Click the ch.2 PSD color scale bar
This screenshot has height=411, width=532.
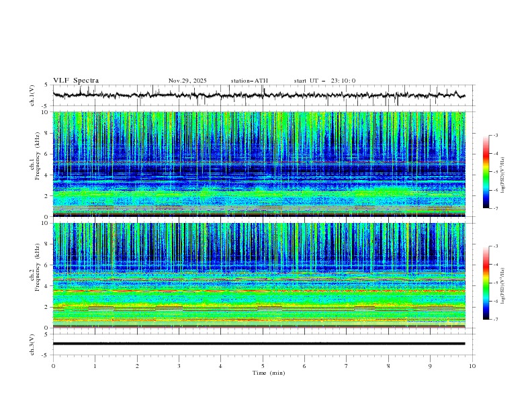[486, 283]
